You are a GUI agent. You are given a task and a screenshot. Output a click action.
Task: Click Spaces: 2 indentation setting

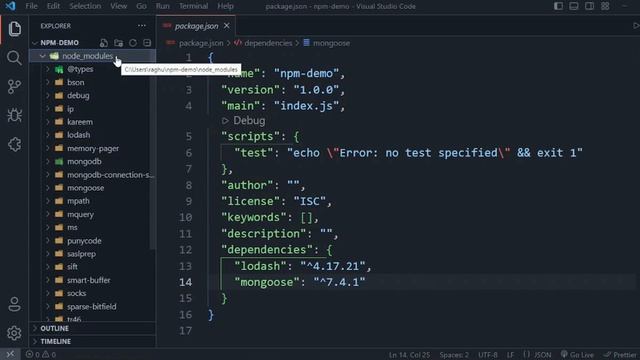pos(454,354)
